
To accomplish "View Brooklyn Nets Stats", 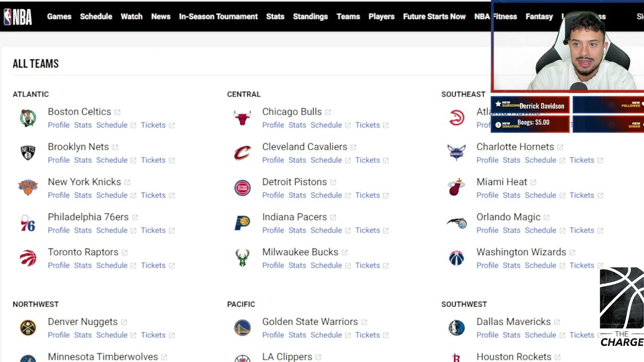I will click(x=83, y=160).
